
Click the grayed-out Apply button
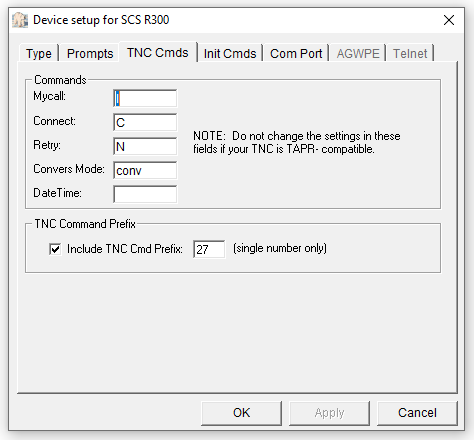tap(329, 413)
